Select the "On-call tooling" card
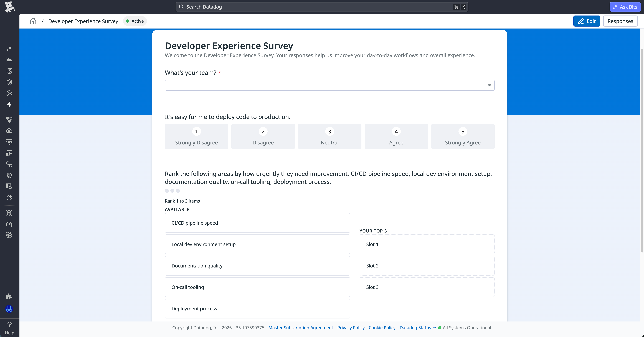The height and width of the screenshot is (337, 644). point(257,287)
